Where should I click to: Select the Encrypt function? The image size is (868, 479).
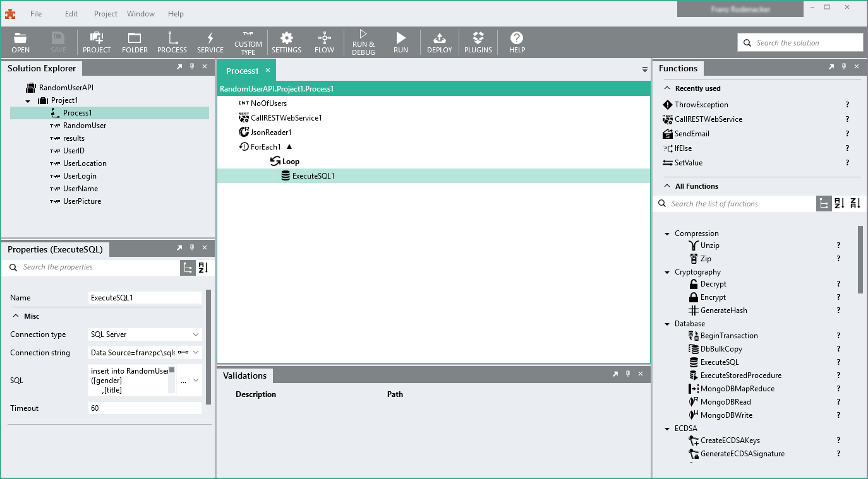[713, 297]
